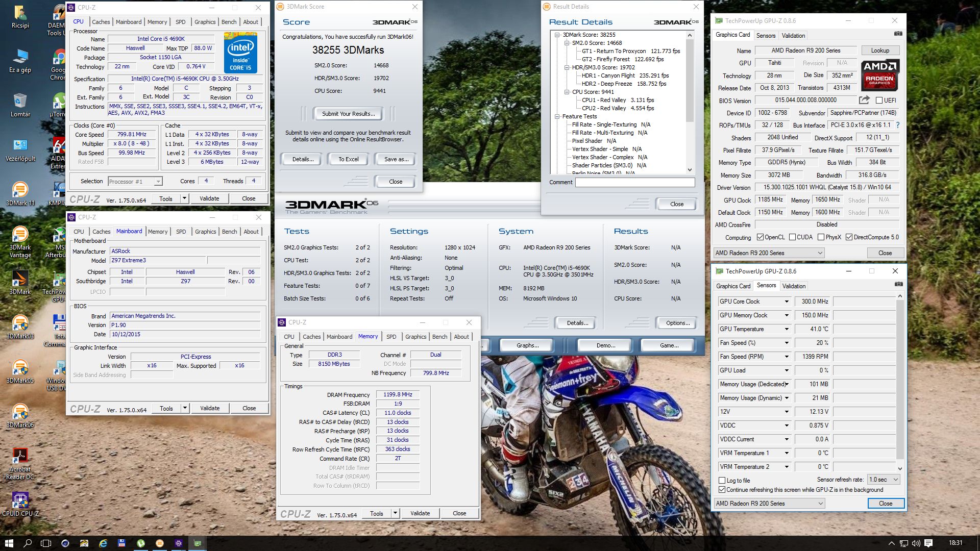
Task: Open the Vezérlőpult control panel icon
Action: tap(20, 150)
